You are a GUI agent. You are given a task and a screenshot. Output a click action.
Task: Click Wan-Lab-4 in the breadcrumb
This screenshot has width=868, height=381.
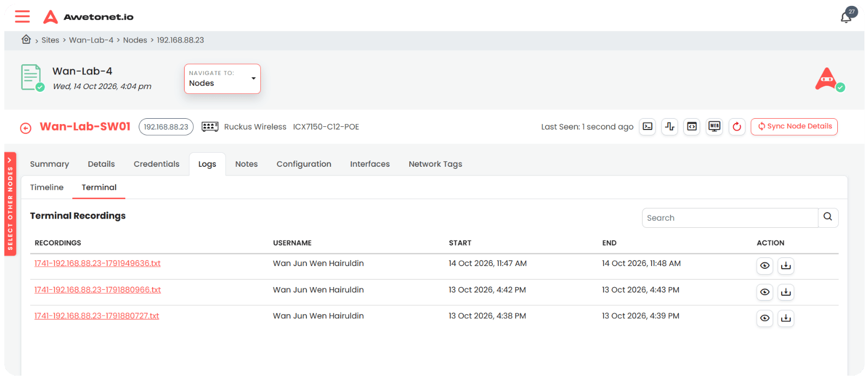click(91, 40)
